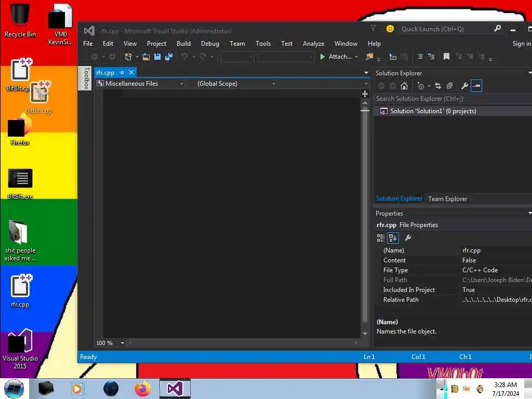Open the File menu
This screenshot has height=399, width=532.
(x=88, y=44)
